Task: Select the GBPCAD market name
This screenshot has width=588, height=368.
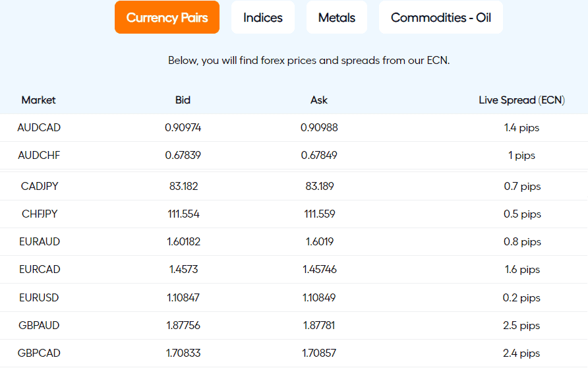Action: point(39,353)
